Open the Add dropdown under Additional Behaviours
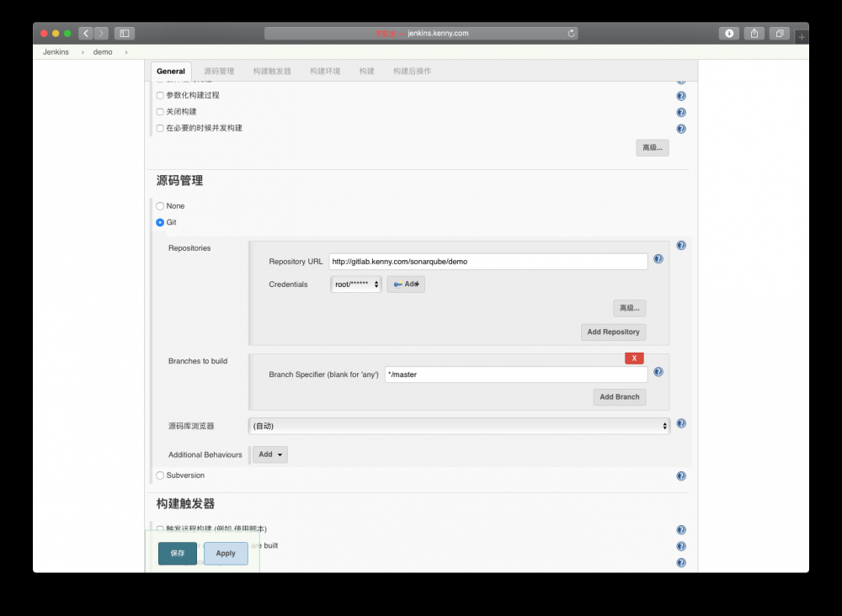The image size is (842, 616). tap(269, 454)
